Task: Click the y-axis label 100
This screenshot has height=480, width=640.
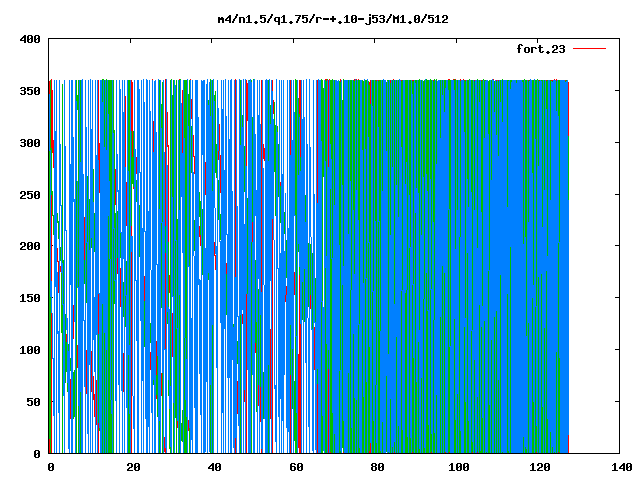Action: 30,350
